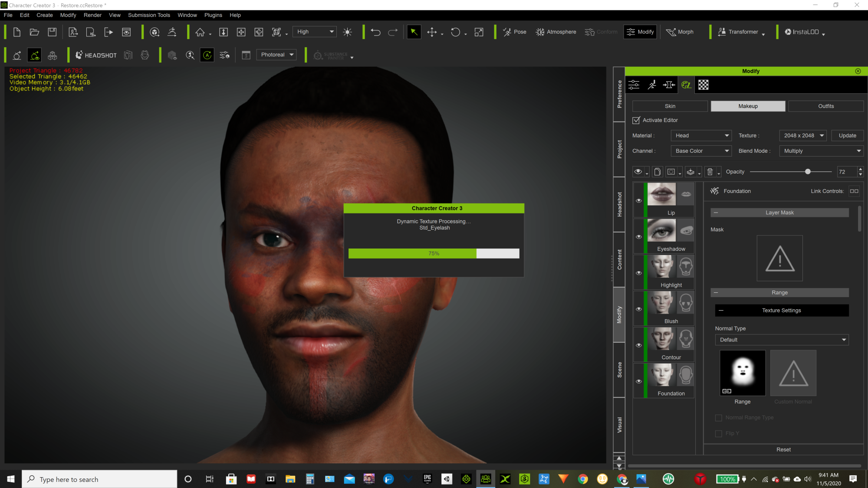Hide the Lip makeup layer
This screenshot has width=868, height=488.
pyautogui.click(x=638, y=200)
